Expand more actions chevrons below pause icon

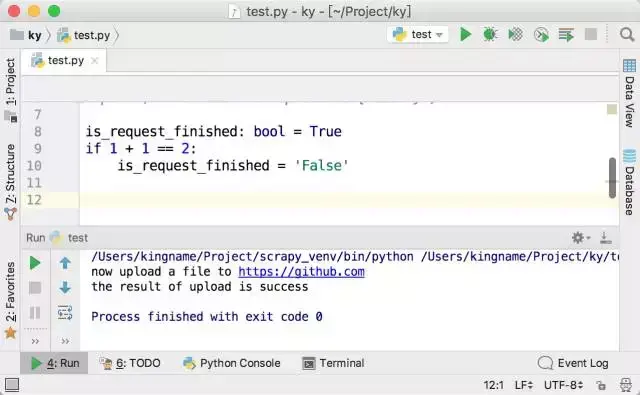tap(35, 341)
